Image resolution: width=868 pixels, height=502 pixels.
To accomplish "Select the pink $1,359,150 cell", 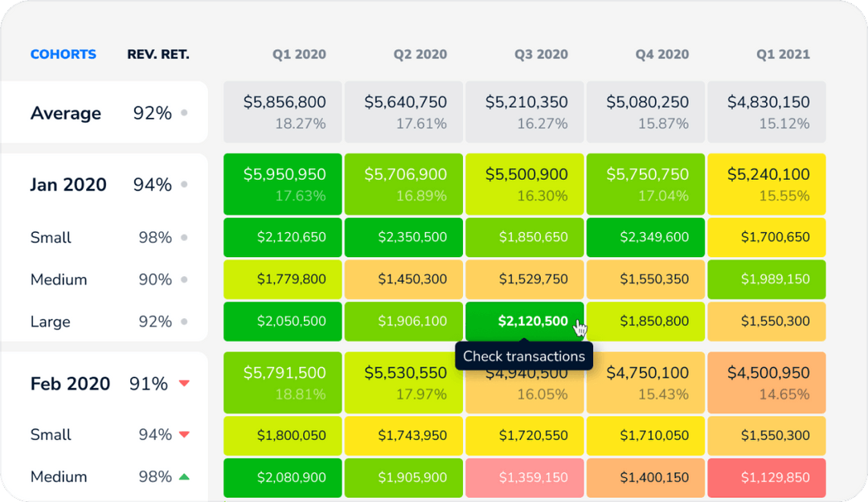I will coord(524,476).
